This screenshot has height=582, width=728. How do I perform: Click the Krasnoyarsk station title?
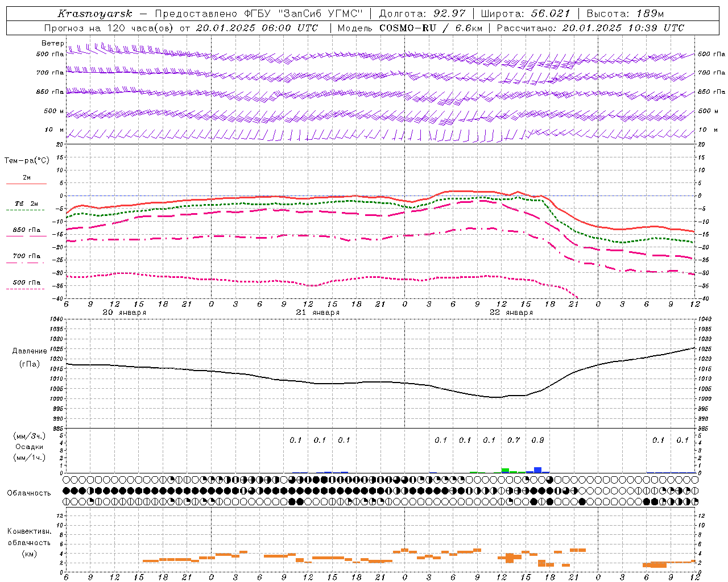[x=95, y=14]
